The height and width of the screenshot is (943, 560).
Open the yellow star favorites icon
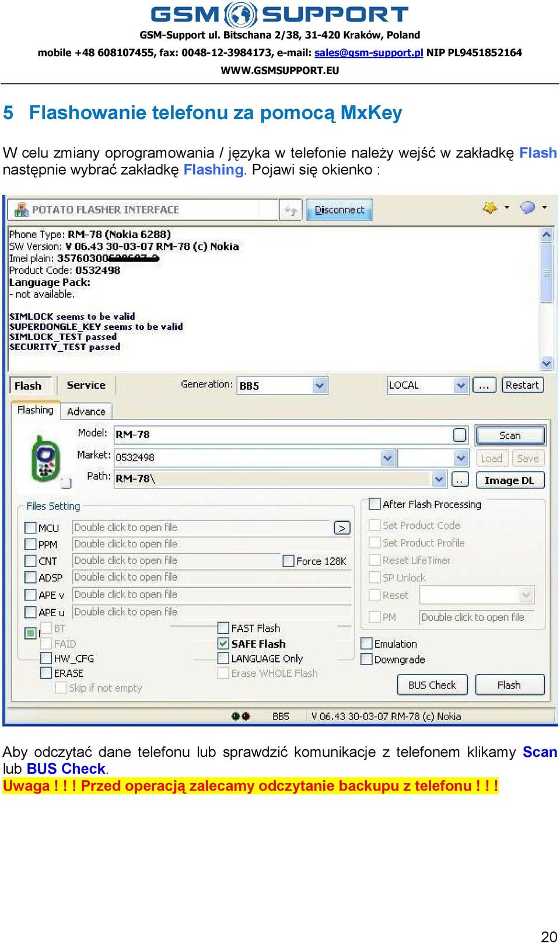490,208
